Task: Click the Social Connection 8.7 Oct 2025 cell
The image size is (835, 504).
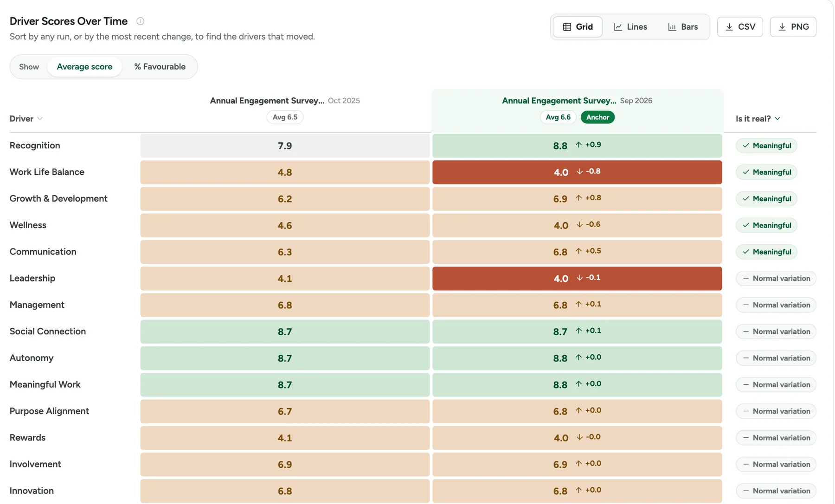Action: 285,332
